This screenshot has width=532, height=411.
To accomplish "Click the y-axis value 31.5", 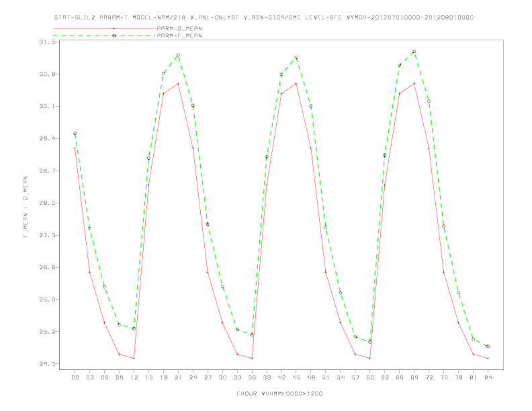I will pyautogui.click(x=47, y=42).
